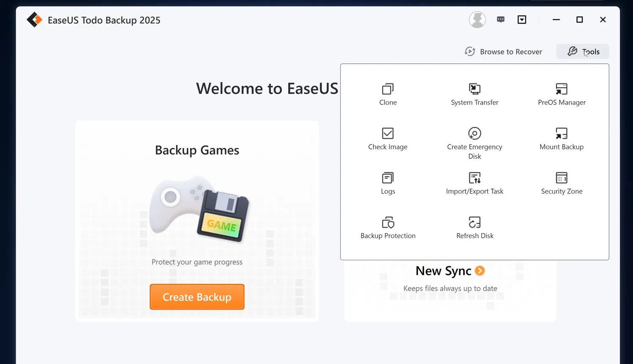Click the orange arrow beside New Sync

click(480, 271)
